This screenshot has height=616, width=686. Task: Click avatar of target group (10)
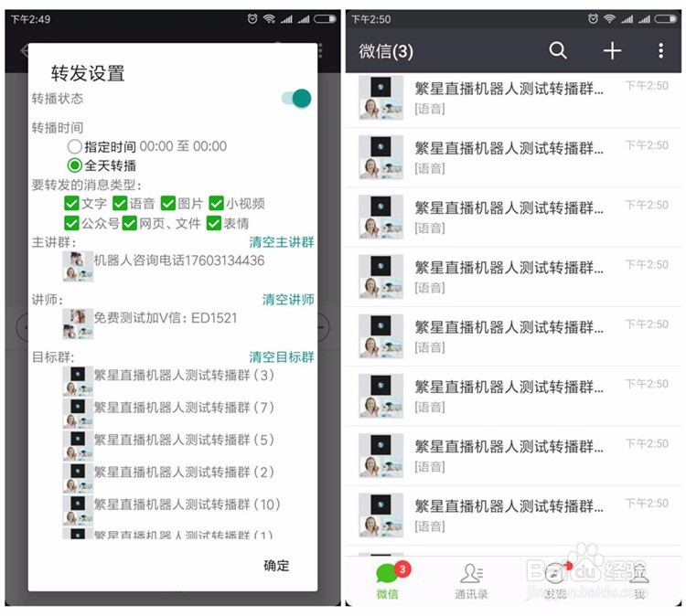(x=78, y=511)
